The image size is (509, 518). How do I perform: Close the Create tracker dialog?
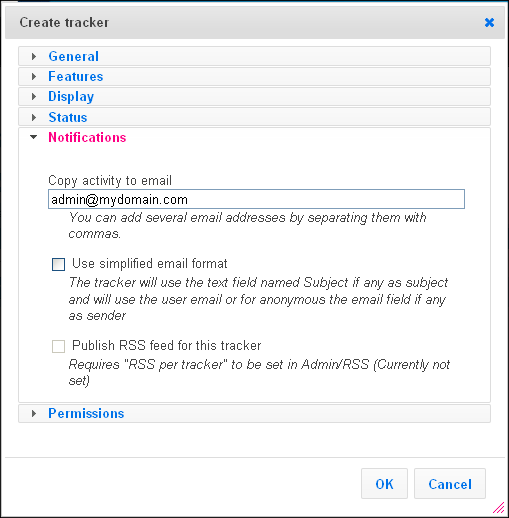click(x=489, y=23)
